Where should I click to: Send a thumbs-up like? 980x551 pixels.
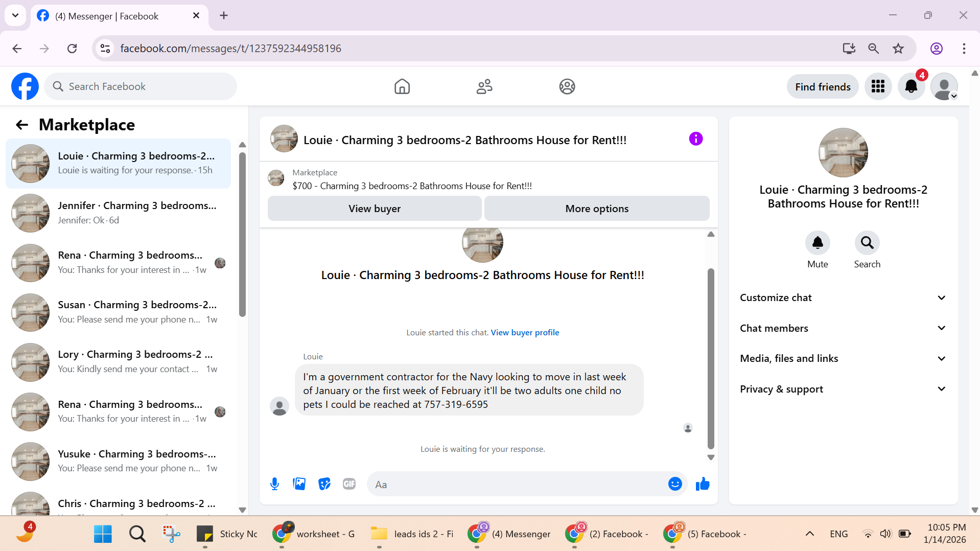coord(703,484)
